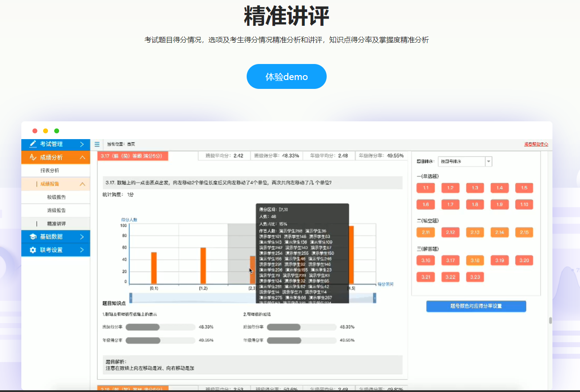Click 班级得分率 bar under knowledge point 1
The width and height of the screenshot is (580, 392).
click(x=160, y=327)
